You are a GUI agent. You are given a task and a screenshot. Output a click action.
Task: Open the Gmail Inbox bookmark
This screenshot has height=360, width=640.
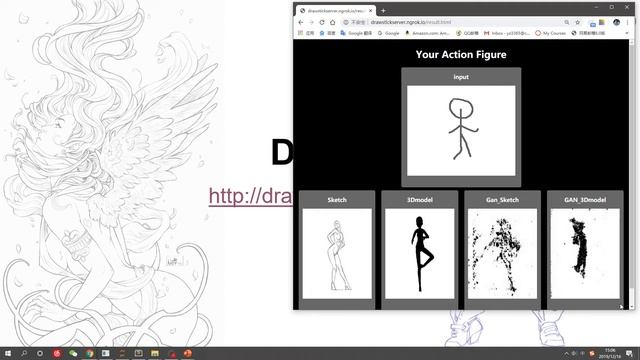(x=507, y=33)
